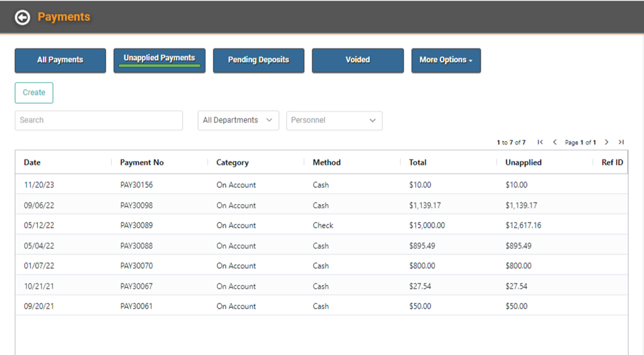This screenshot has width=644, height=355.
Task: Open the All Departments dropdown
Action: click(x=238, y=120)
